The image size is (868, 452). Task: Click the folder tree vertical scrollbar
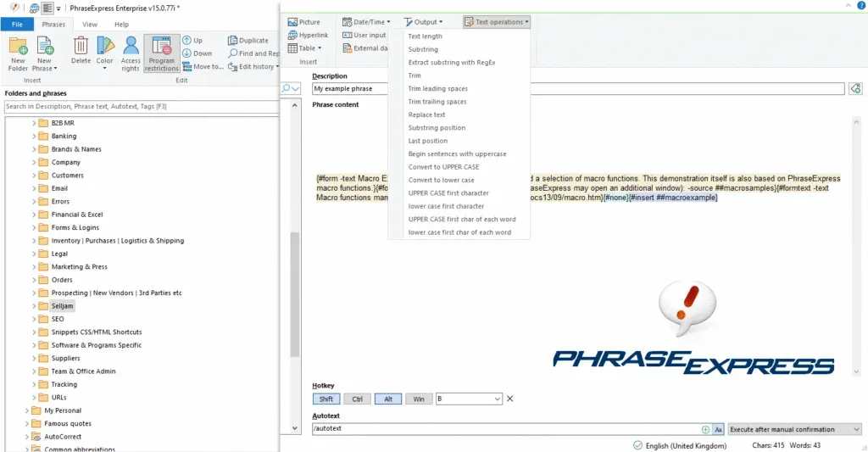(294, 294)
